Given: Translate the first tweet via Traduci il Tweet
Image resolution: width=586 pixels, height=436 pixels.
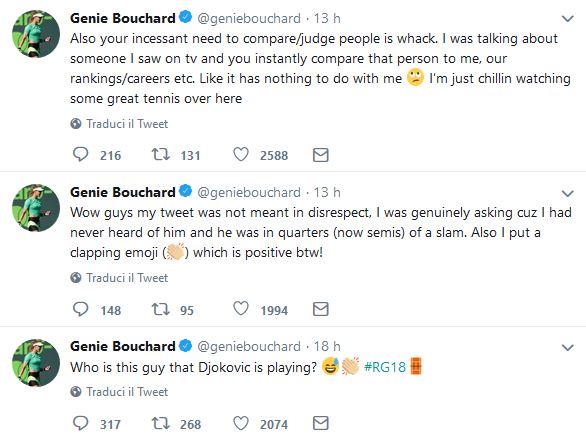Looking at the screenshot, I should click(x=127, y=124).
